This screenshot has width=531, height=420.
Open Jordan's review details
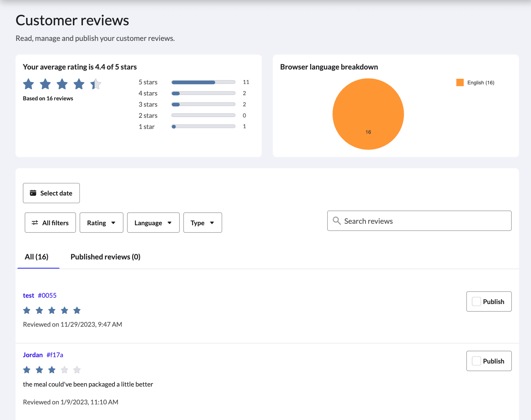point(33,355)
